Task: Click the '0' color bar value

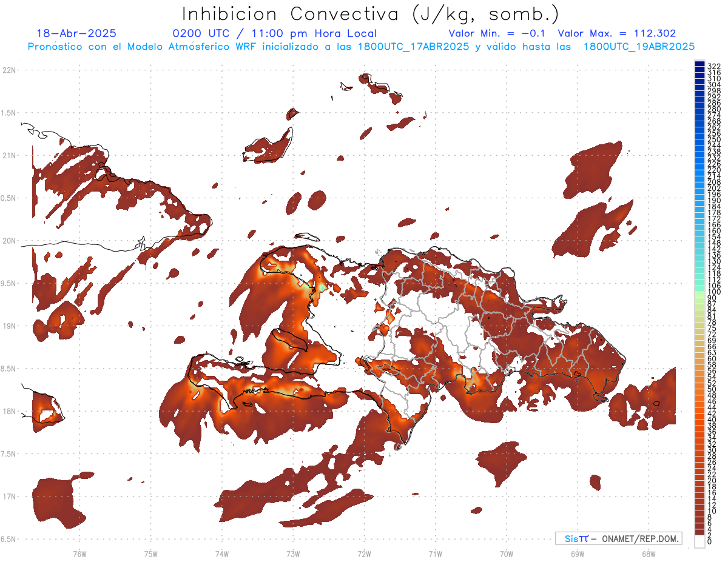Action: pos(709,541)
